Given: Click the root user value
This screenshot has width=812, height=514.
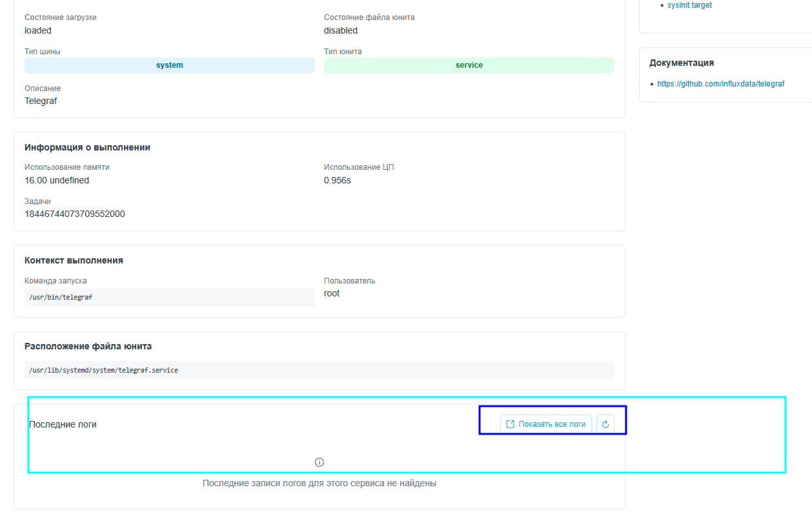Looking at the screenshot, I should (332, 293).
